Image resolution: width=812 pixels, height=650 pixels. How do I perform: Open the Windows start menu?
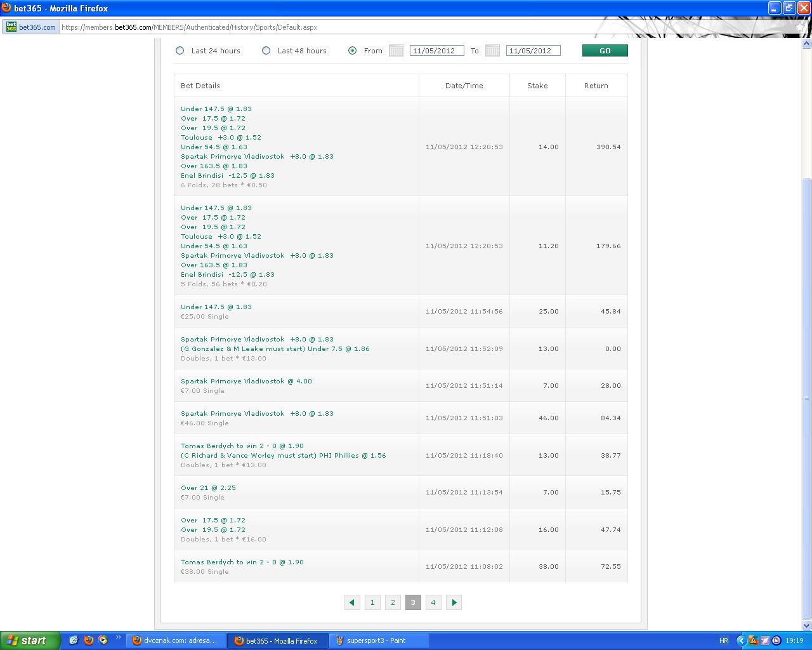coord(30,640)
